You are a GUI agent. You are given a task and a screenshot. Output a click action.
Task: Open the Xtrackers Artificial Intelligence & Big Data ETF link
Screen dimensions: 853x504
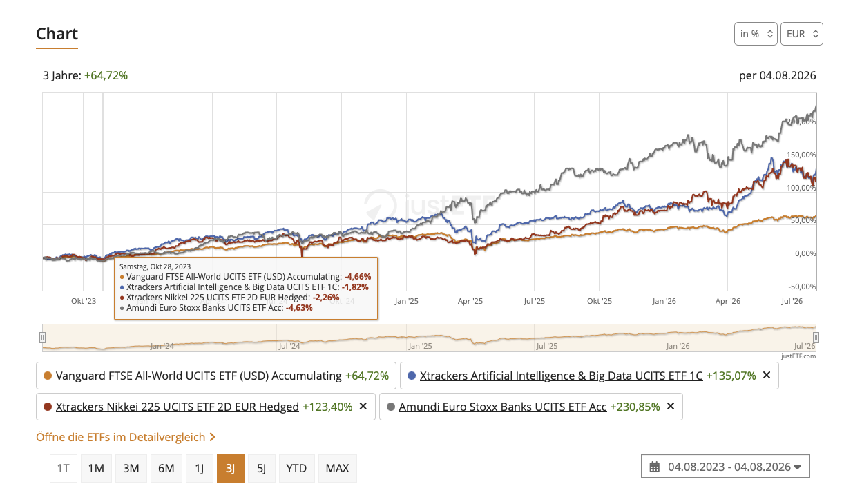click(x=561, y=376)
